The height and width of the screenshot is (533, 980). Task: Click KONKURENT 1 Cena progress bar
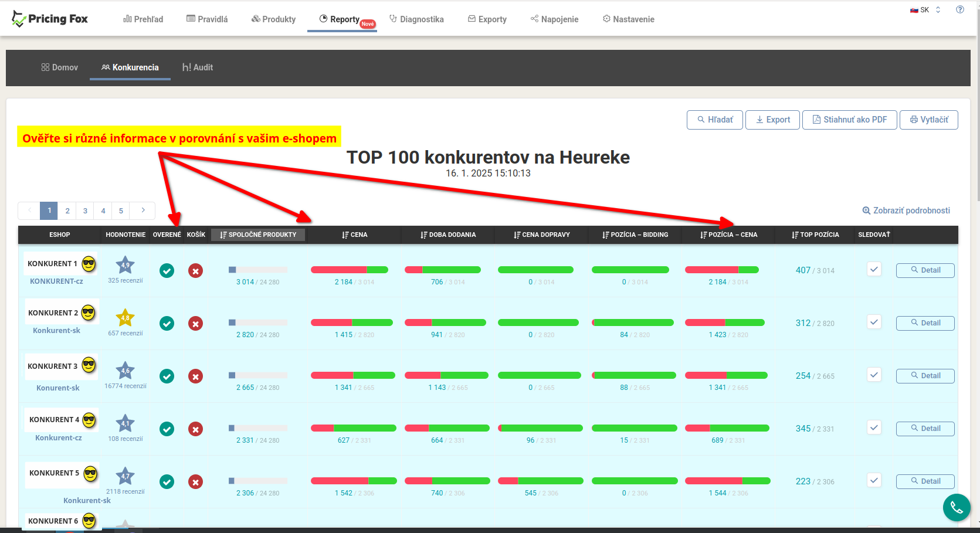coord(350,270)
